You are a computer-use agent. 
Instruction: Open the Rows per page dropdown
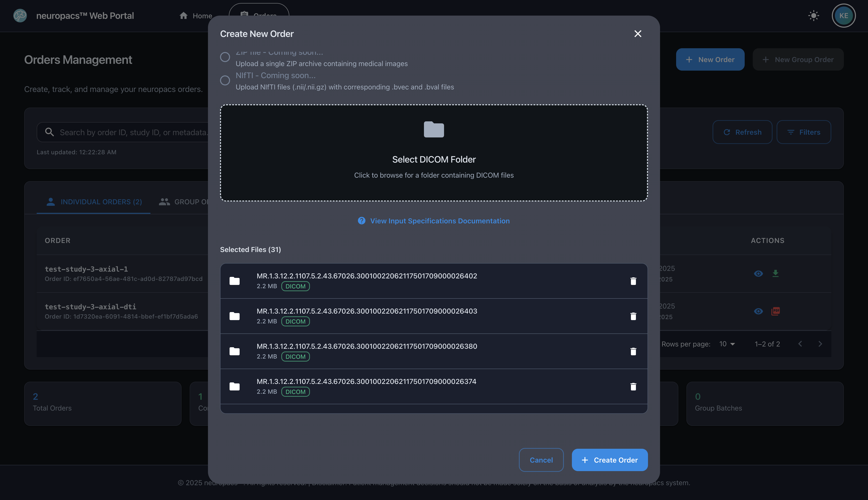coord(727,344)
